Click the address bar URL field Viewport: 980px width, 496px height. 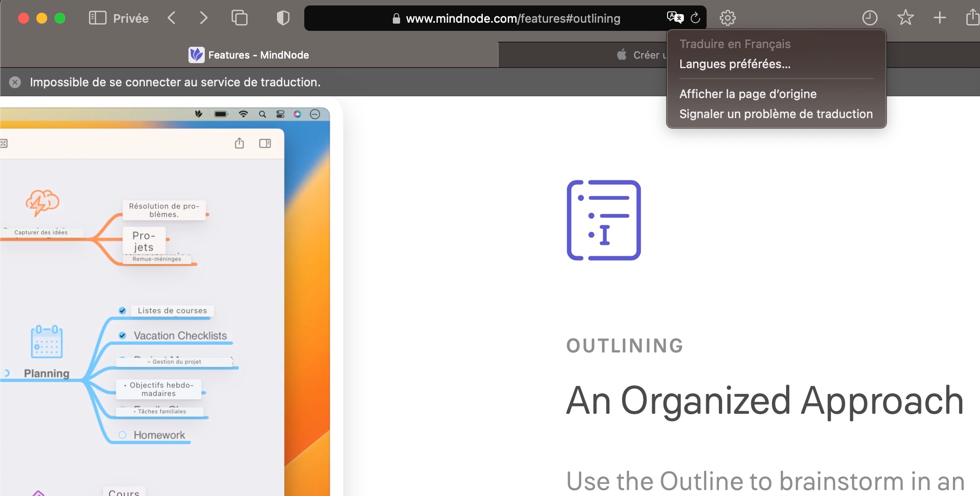click(512, 18)
